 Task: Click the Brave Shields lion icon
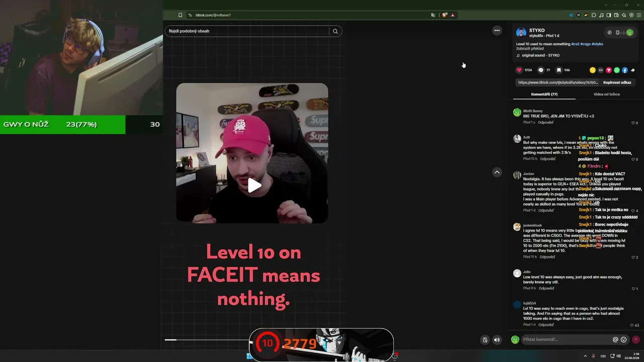445,15
